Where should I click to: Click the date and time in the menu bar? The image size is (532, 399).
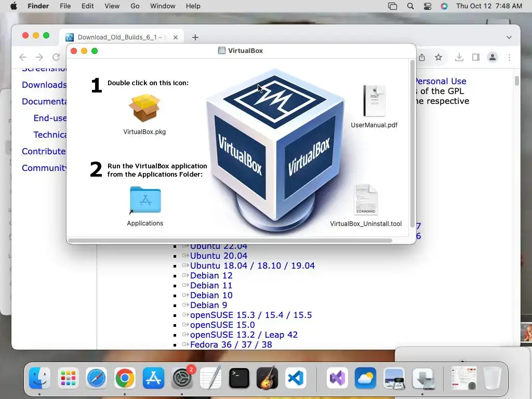pos(489,6)
